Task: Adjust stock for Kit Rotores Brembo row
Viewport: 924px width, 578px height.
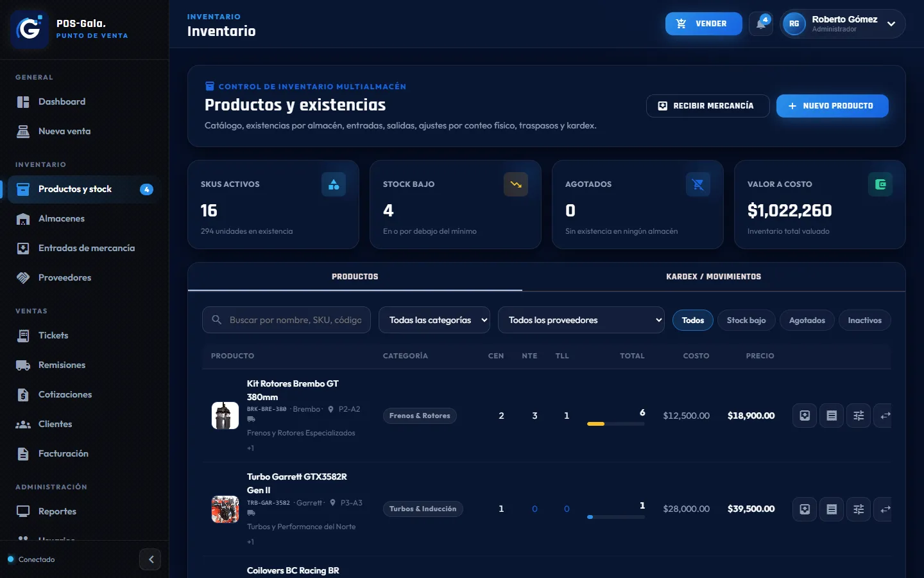Action: coord(859,416)
